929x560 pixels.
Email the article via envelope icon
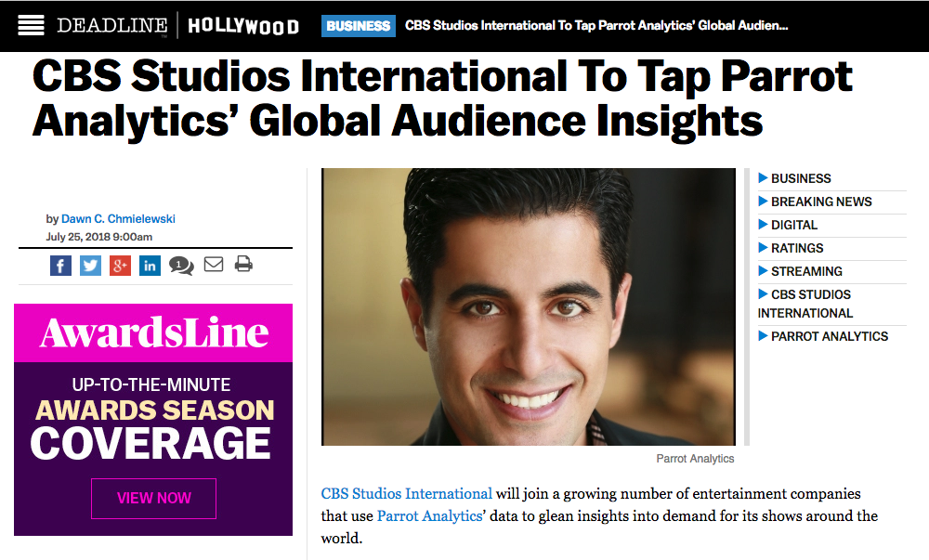[214, 264]
